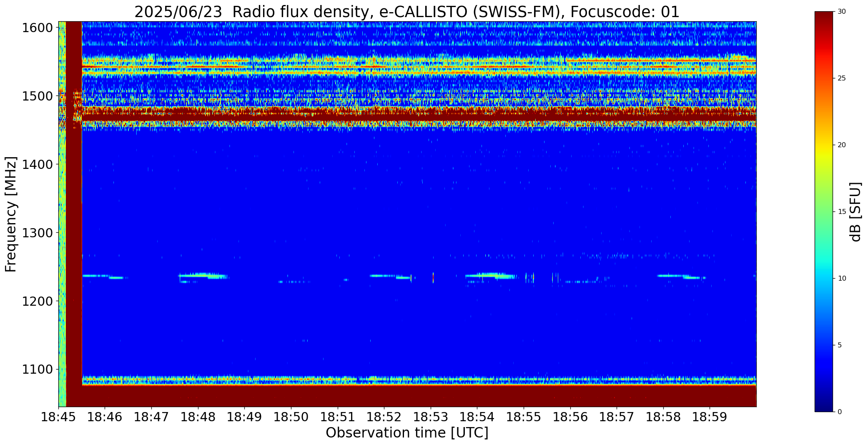Click the 'dB [SFU]' colorbar label
This screenshot has width=868, height=445.
click(855, 212)
